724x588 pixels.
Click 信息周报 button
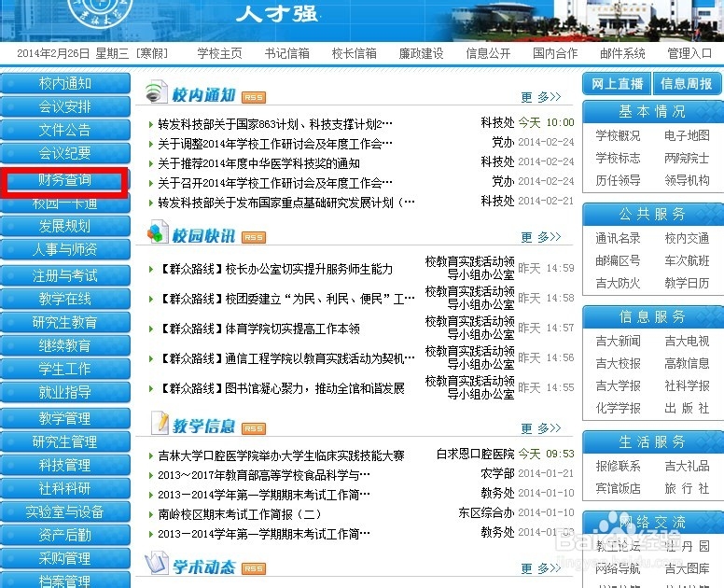pyautogui.click(x=687, y=84)
